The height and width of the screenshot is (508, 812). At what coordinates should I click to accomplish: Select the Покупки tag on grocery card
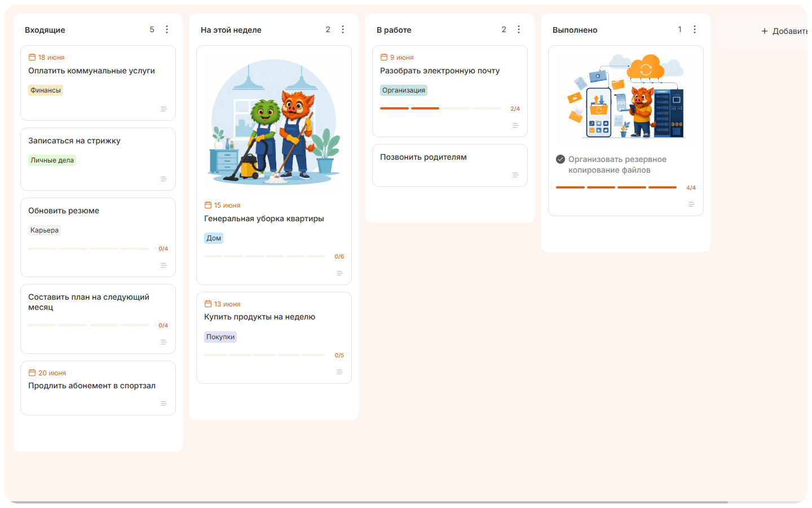(x=220, y=337)
